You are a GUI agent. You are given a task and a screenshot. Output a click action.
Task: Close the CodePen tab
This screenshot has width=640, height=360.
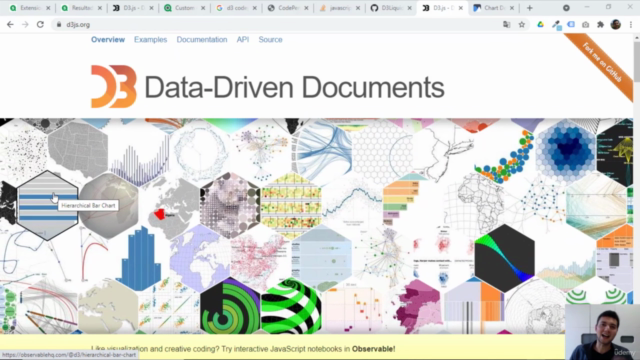[306, 8]
